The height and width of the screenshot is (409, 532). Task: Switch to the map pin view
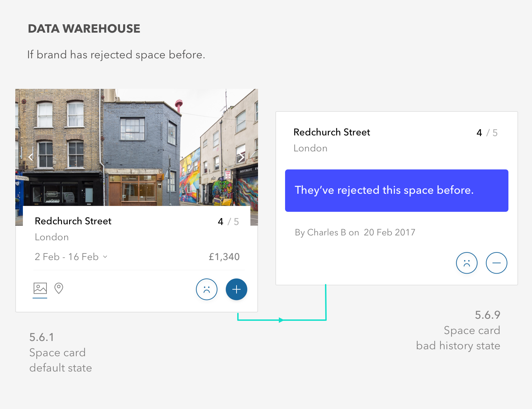click(x=59, y=288)
